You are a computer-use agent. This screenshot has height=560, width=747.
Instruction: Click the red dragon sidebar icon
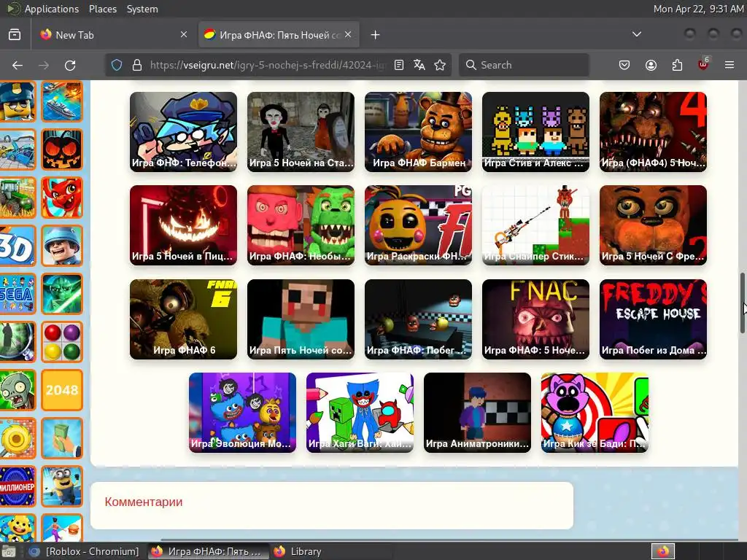click(x=62, y=198)
